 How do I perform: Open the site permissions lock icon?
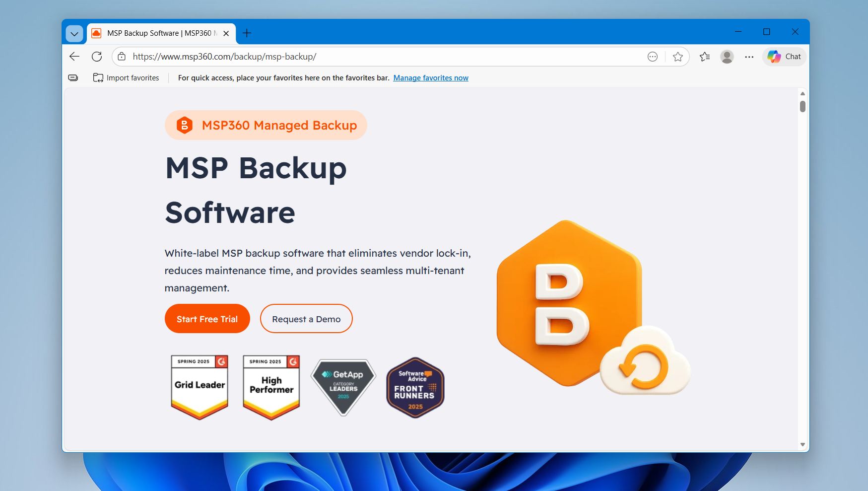pyautogui.click(x=121, y=56)
